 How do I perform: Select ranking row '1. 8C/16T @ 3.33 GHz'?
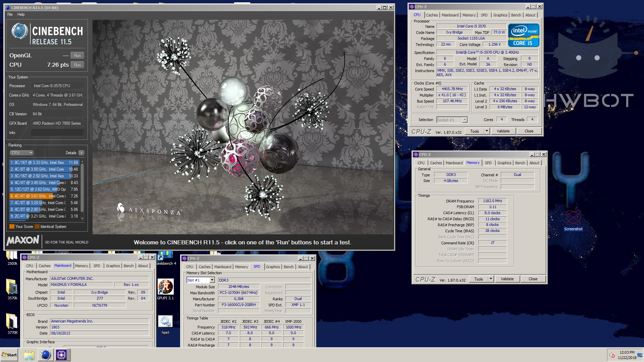44,163
